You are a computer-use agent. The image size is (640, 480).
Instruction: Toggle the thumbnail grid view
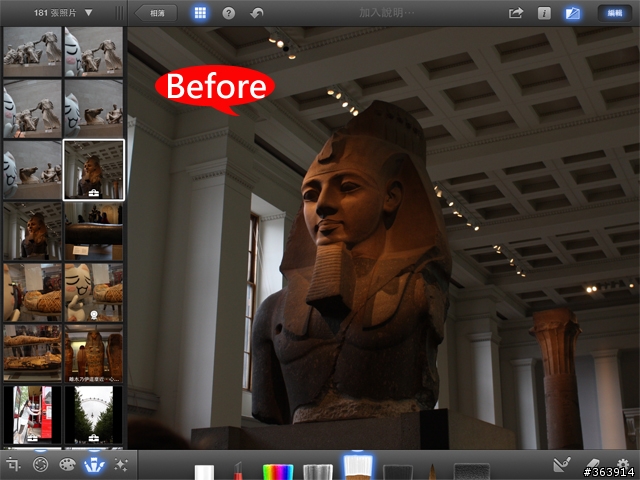click(200, 13)
